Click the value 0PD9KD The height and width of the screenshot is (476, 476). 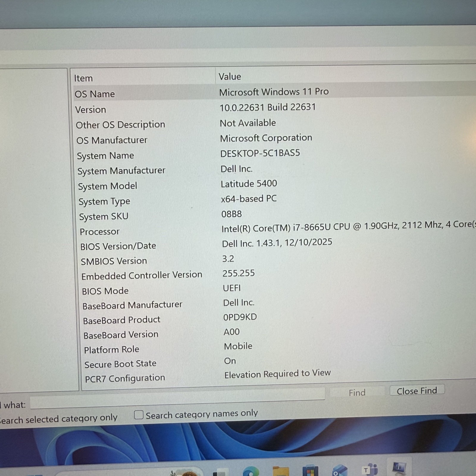tap(240, 317)
